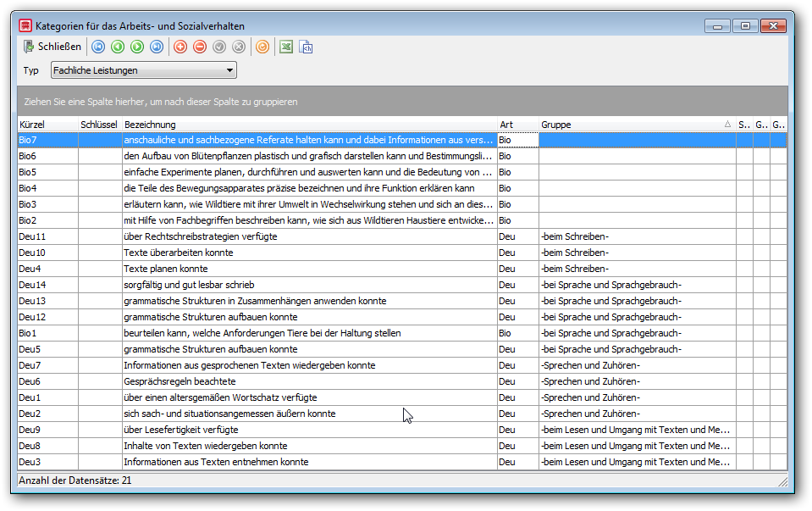
Task: Select the Bio4 Bewegungsapparates row
Action: [402, 188]
